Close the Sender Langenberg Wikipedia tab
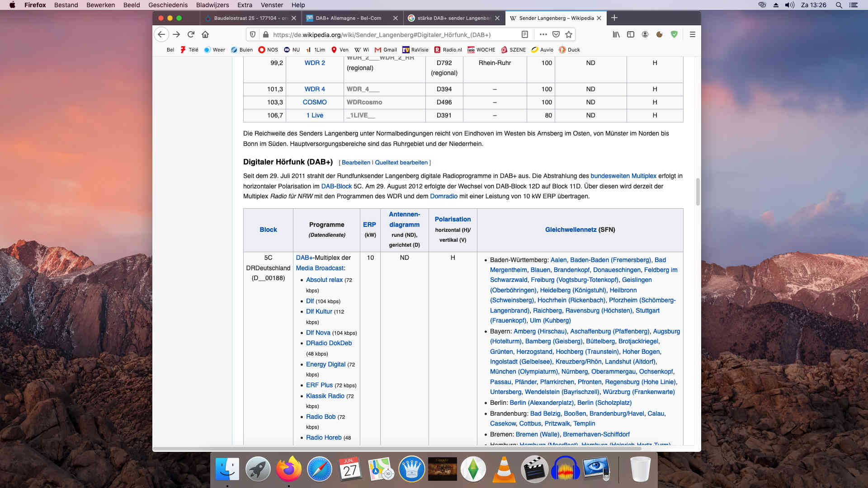This screenshot has height=488, width=868. (599, 18)
